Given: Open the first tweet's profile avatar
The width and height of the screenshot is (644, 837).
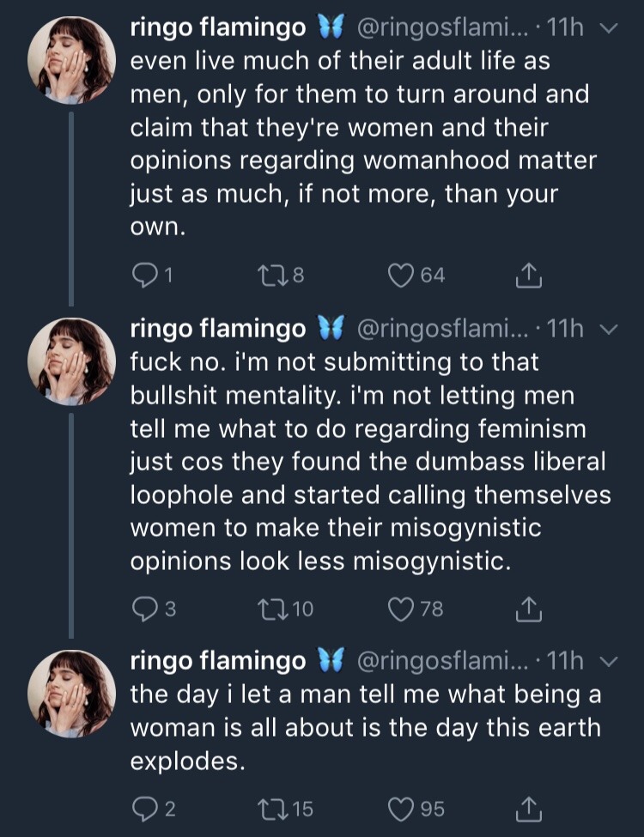Looking at the screenshot, I should pos(72,60).
